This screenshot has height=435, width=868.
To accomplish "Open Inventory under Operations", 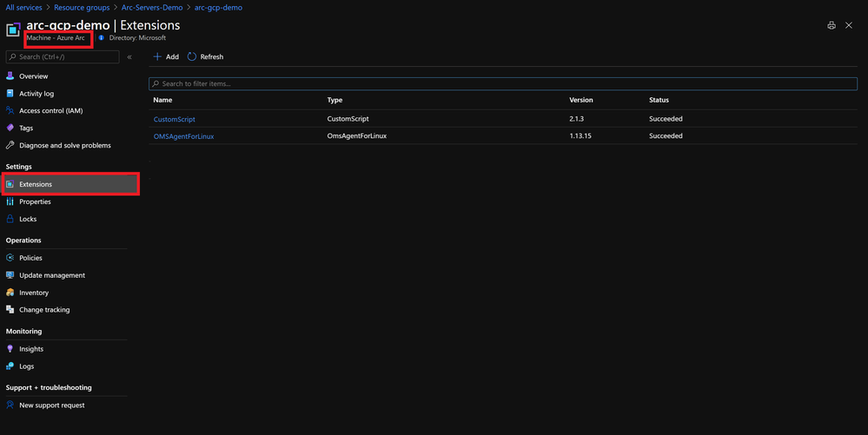I will pyautogui.click(x=34, y=293).
